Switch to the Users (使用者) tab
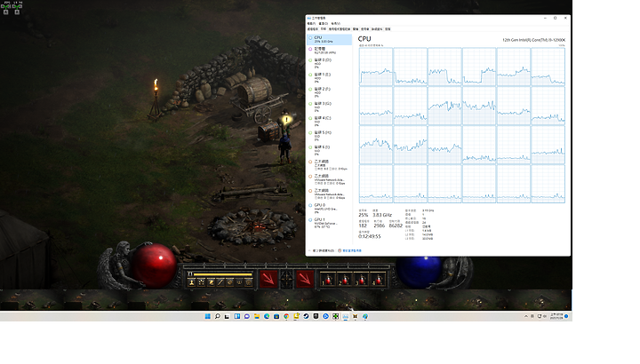The width and height of the screenshot is (640, 364). (x=365, y=29)
